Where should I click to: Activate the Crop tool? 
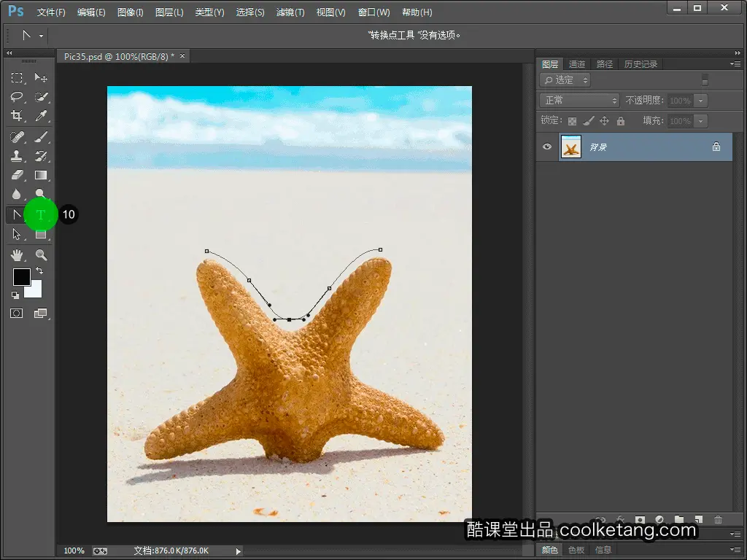pos(17,116)
